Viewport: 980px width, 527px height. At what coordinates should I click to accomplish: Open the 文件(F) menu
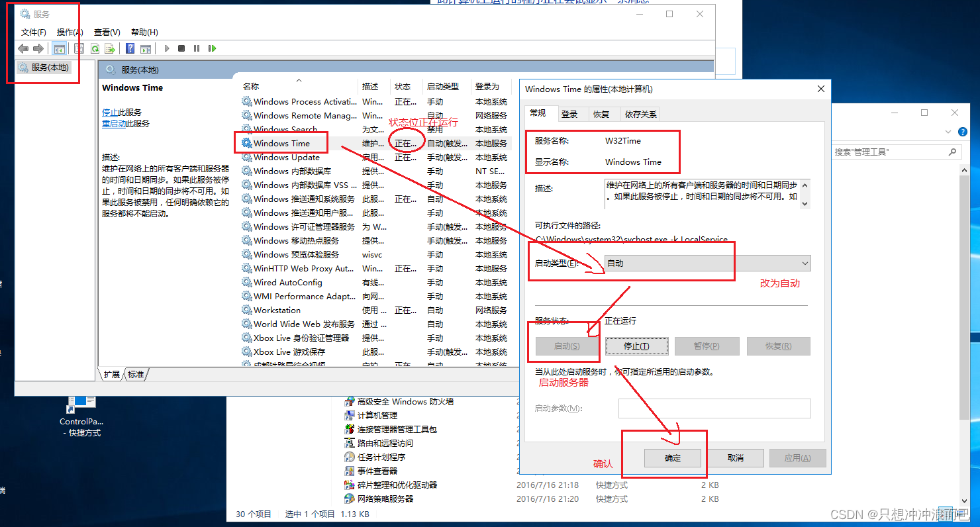[34, 32]
